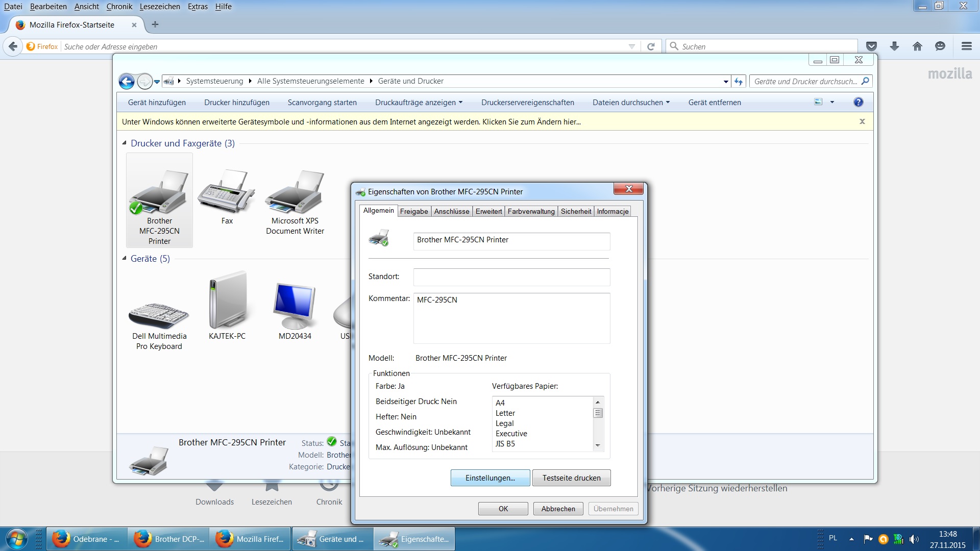
Task: Click Testseite drucken button
Action: pyautogui.click(x=571, y=478)
